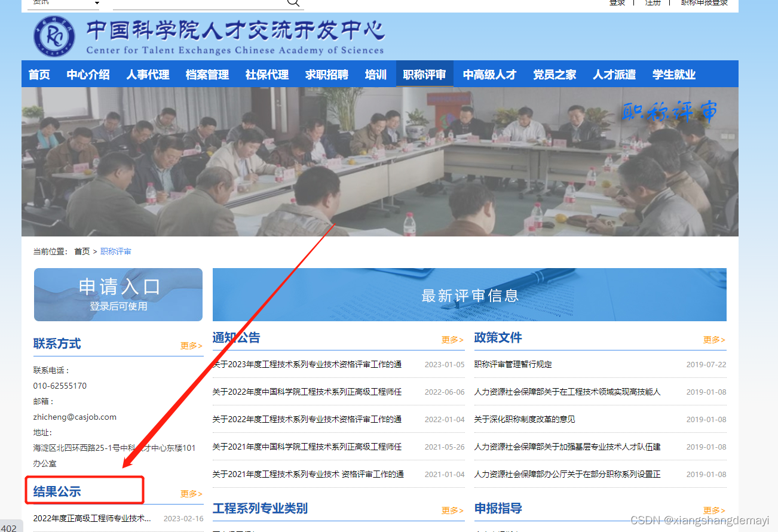Click the 职称评审 conference banner photo
778x532 pixels.
click(x=380, y=162)
